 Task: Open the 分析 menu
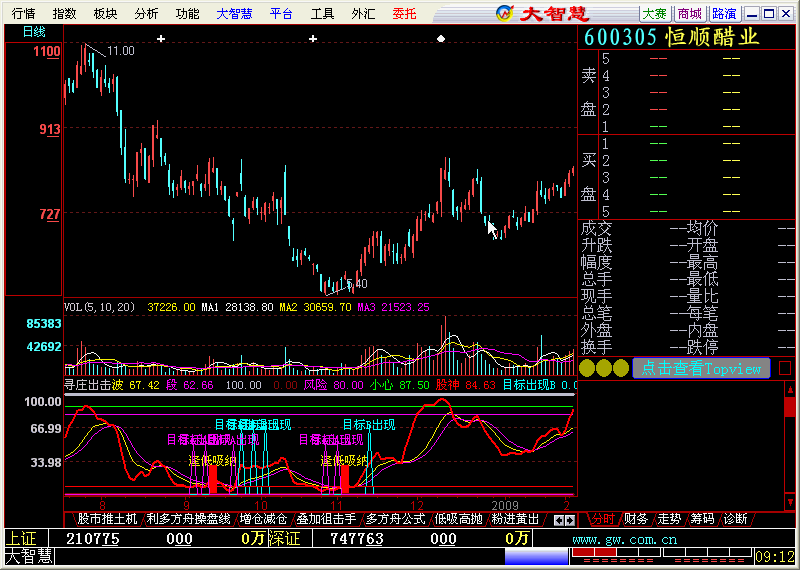tap(146, 14)
